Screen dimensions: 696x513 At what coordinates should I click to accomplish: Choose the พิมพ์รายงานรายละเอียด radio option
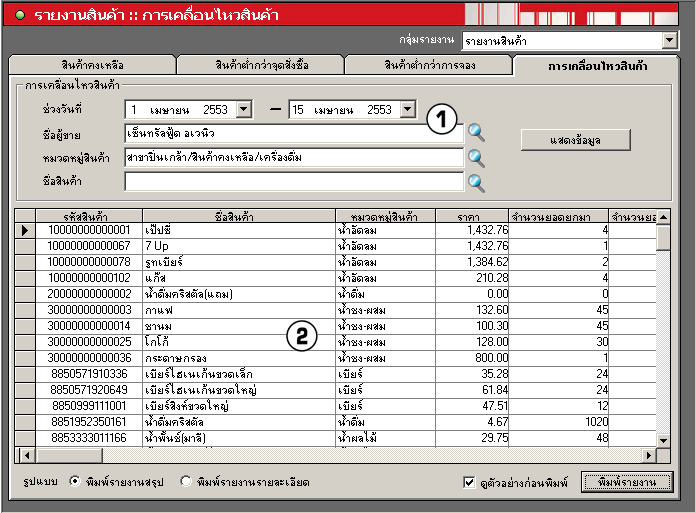pos(186,482)
